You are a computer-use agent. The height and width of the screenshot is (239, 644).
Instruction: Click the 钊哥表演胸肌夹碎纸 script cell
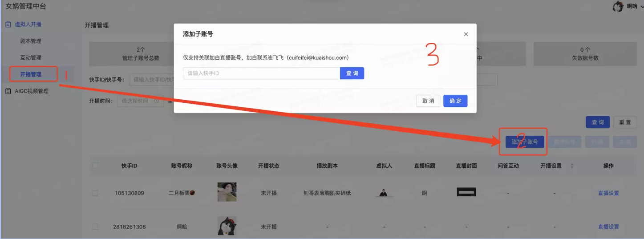point(327,193)
